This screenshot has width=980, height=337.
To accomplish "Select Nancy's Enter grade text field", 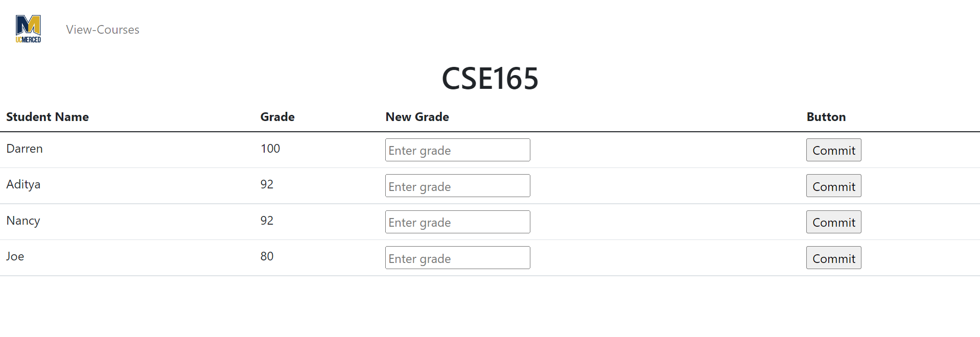I will click(x=457, y=222).
